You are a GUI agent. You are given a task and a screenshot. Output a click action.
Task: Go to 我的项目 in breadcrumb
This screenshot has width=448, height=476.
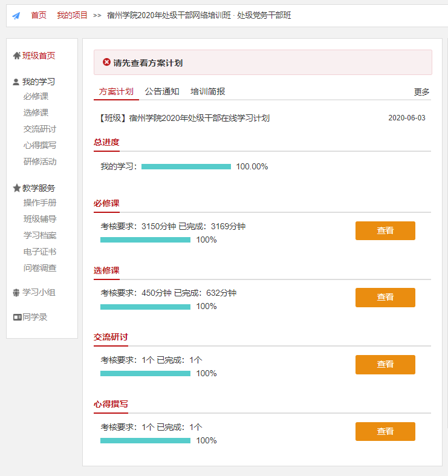(x=72, y=15)
